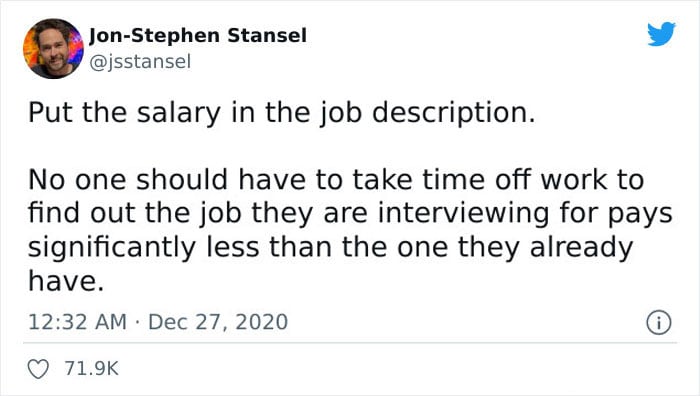This screenshot has width=700, height=396.
Task: Click the 12:32 AM timestamp
Action: pyautogui.click(x=77, y=322)
